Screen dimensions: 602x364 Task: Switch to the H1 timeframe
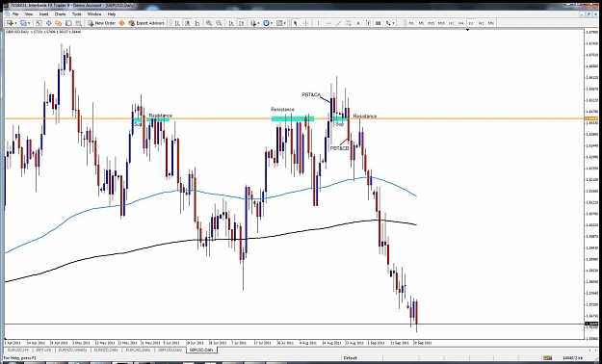[451, 23]
